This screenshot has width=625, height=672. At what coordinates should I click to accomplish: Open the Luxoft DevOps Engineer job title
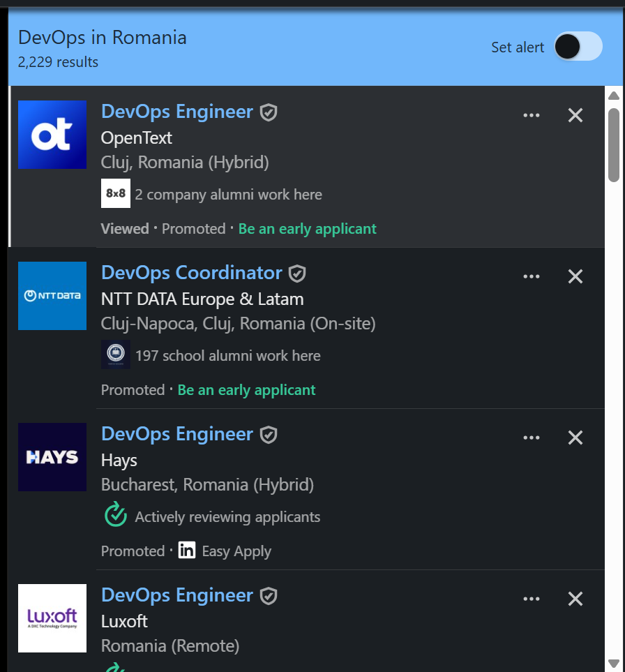(177, 595)
